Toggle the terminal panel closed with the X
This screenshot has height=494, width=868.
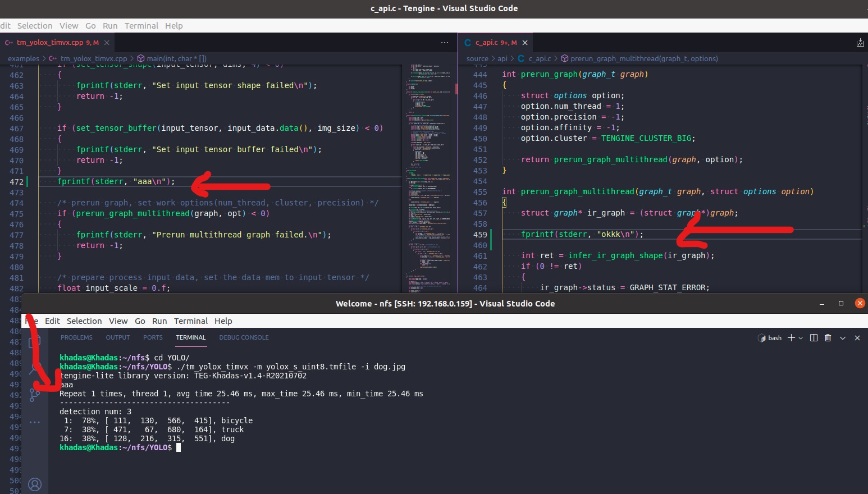(857, 337)
